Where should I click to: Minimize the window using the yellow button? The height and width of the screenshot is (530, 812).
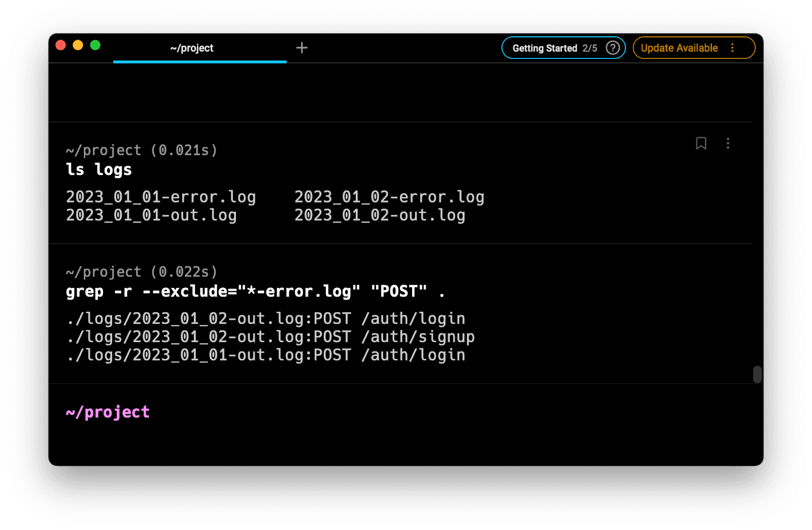tap(78, 45)
